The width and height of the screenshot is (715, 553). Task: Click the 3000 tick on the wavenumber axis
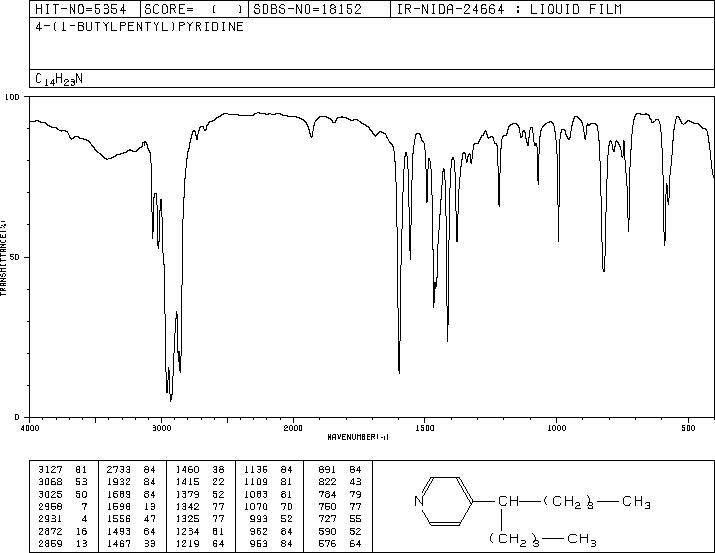point(161,428)
